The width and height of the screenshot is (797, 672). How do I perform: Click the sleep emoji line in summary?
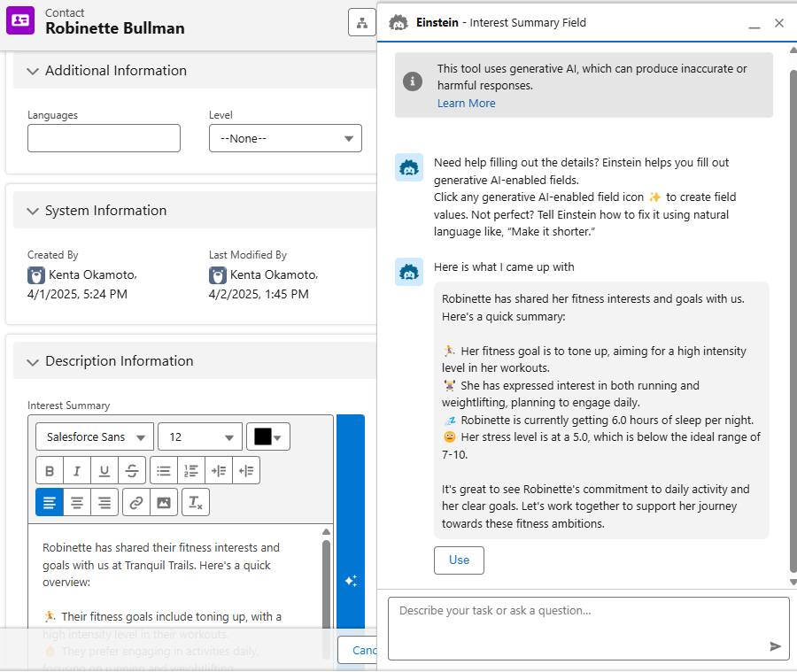click(599, 420)
